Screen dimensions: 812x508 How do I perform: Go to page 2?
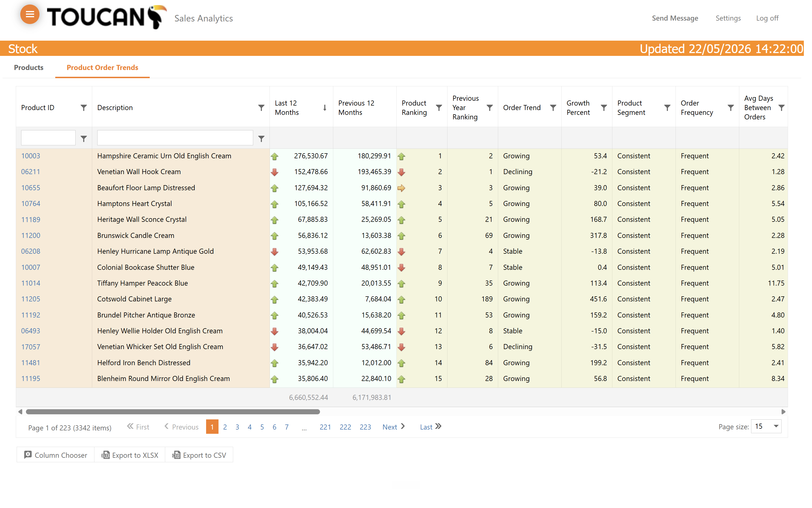[x=225, y=427]
